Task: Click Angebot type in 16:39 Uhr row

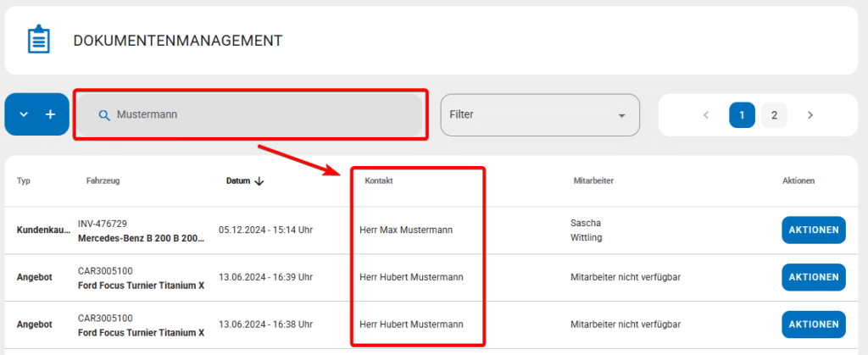Action: 34,277
